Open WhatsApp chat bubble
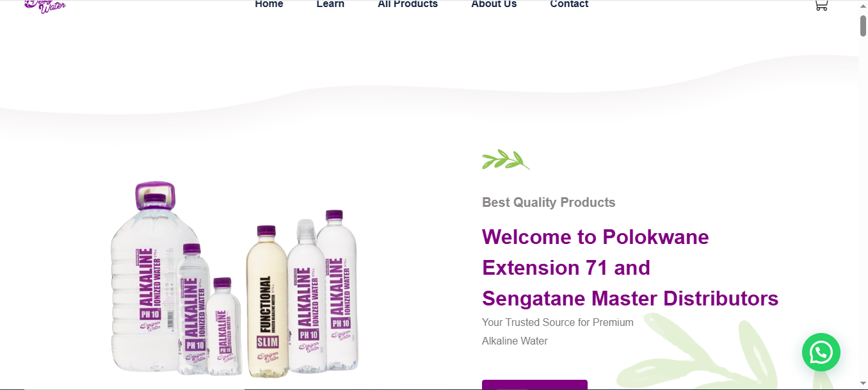This screenshot has height=390, width=868. (821, 352)
